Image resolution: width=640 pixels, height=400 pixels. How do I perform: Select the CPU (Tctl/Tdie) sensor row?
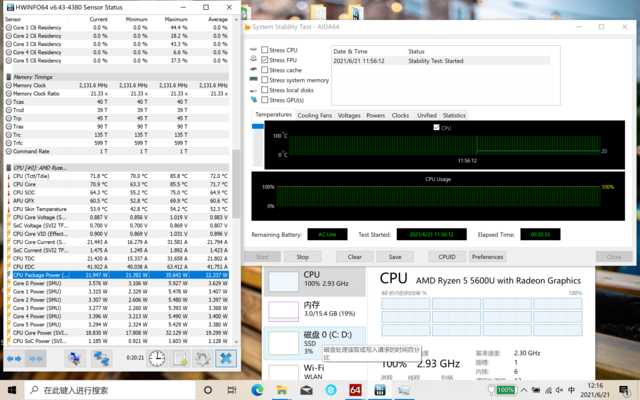(x=118, y=176)
